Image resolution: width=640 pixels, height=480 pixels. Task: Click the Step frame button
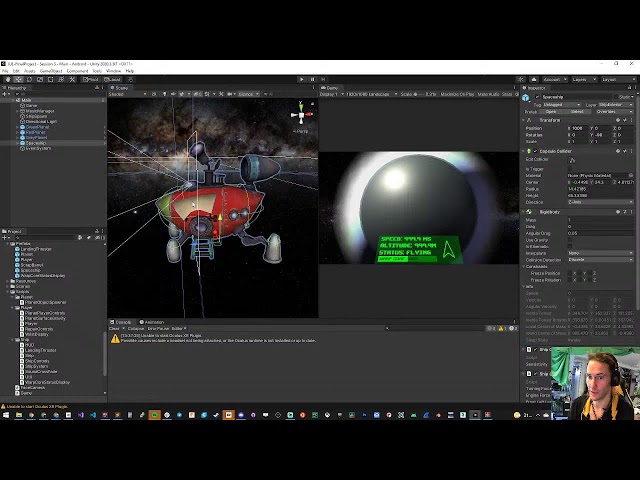323,80
